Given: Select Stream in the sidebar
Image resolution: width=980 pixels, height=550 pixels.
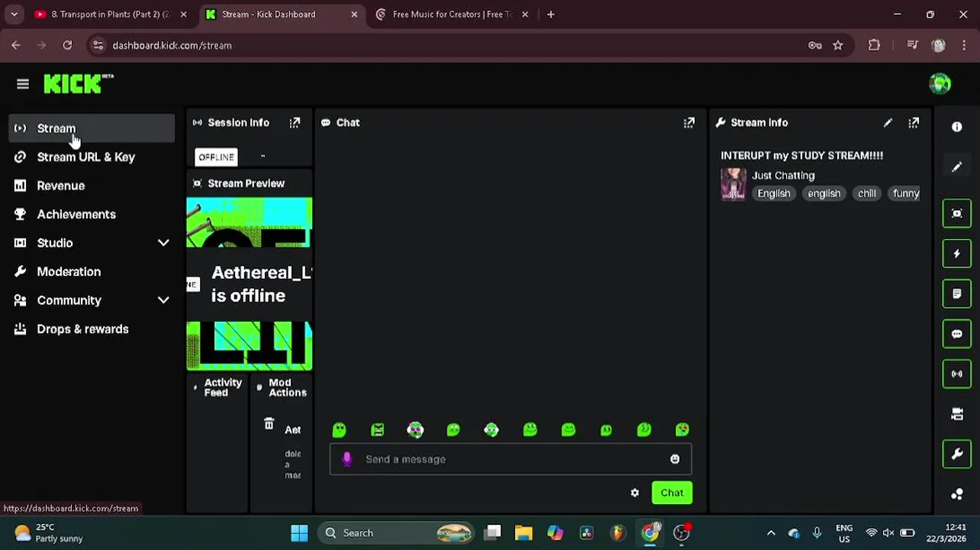Looking at the screenshot, I should point(92,128).
